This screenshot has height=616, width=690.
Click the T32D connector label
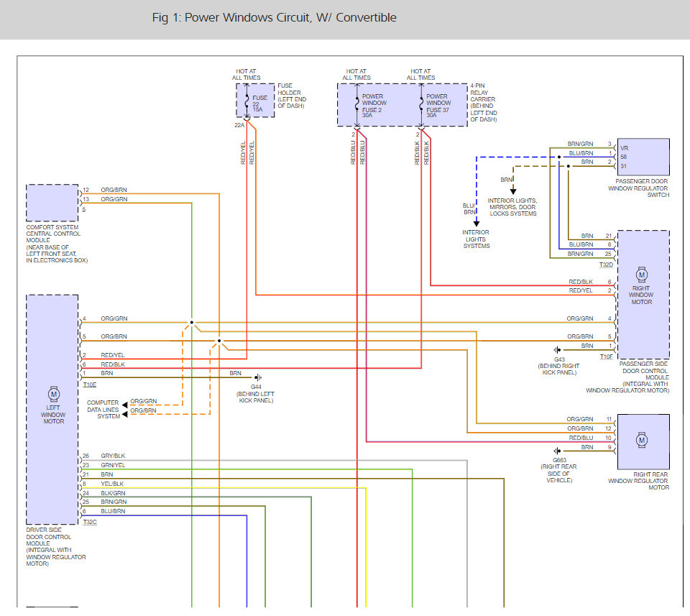point(606,265)
